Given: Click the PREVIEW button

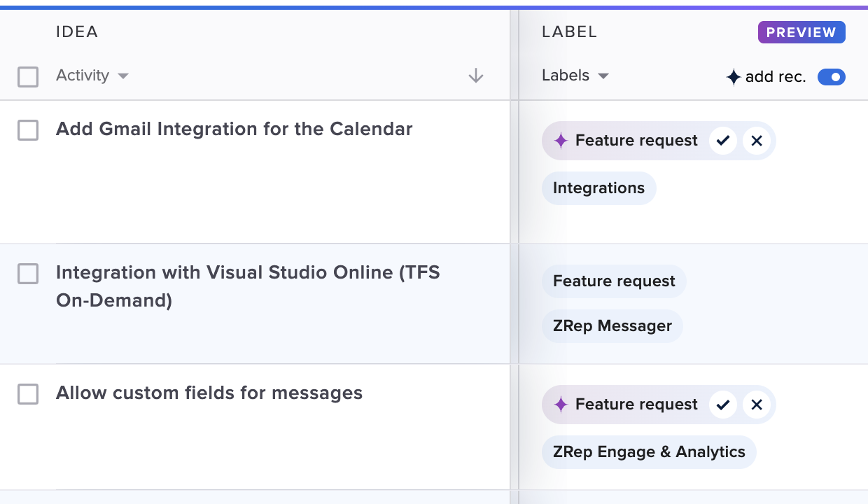Looking at the screenshot, I should coord(801,32).
